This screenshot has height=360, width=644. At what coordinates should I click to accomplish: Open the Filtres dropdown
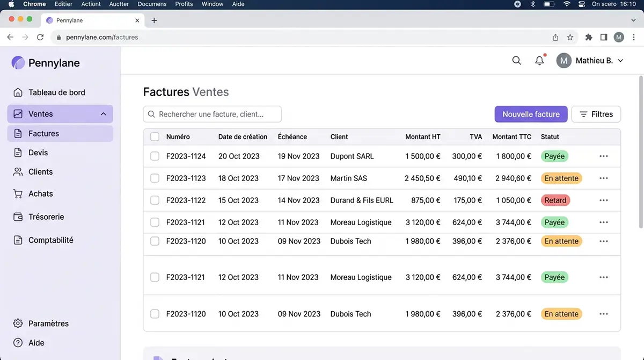[596, 114]
